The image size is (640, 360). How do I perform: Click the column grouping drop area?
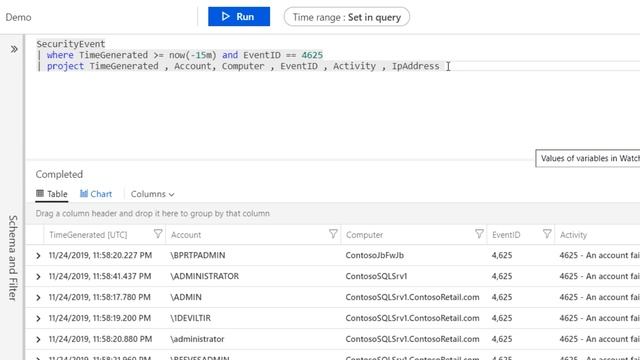pyautogui.click(x=333, y=213)
